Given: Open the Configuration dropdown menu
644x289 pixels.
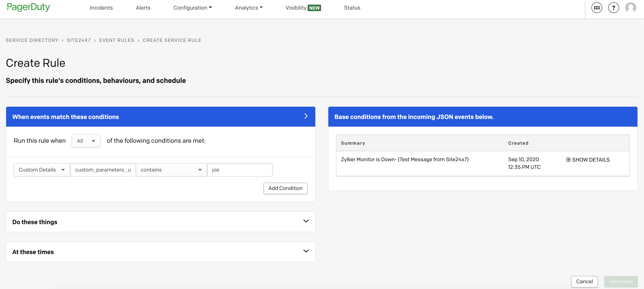Looking at the screenshot, I should coord(192,7).
